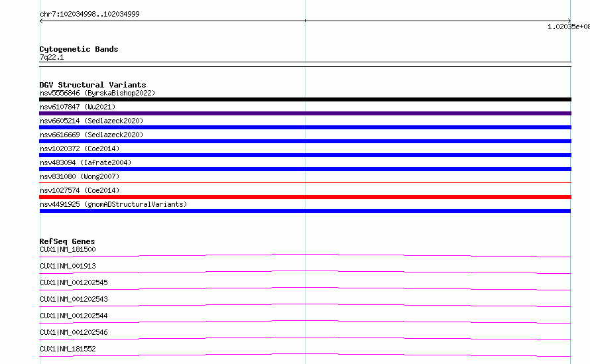Click the magenta CUX1|NM_181500 gene line
This screenshot has height=364, width=590.
[x=305, y=255]
